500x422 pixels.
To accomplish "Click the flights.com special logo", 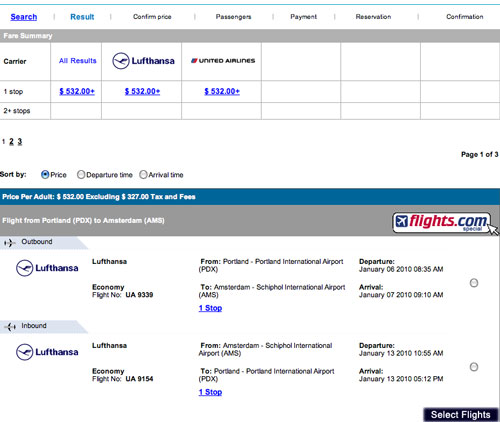I will [442, 222].
